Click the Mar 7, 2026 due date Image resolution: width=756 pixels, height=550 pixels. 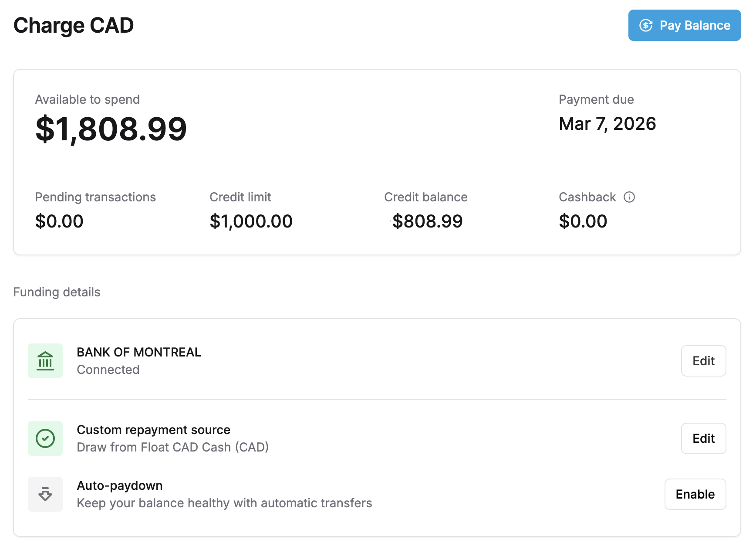point(607,124)
